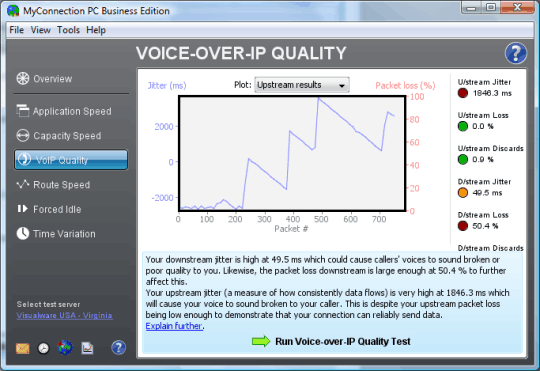Click the U/stream Loss green status indicator
The height and width of the screenshot is (371, 540).
(463, 126)
